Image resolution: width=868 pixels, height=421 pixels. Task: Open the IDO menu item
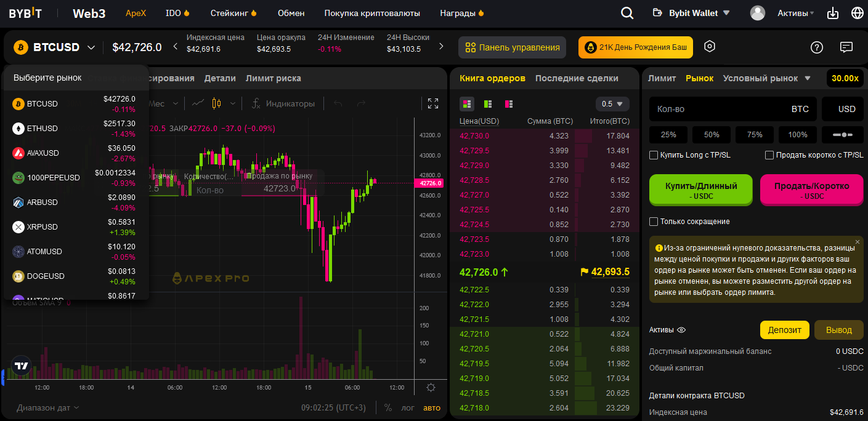(x=178, y=13)
